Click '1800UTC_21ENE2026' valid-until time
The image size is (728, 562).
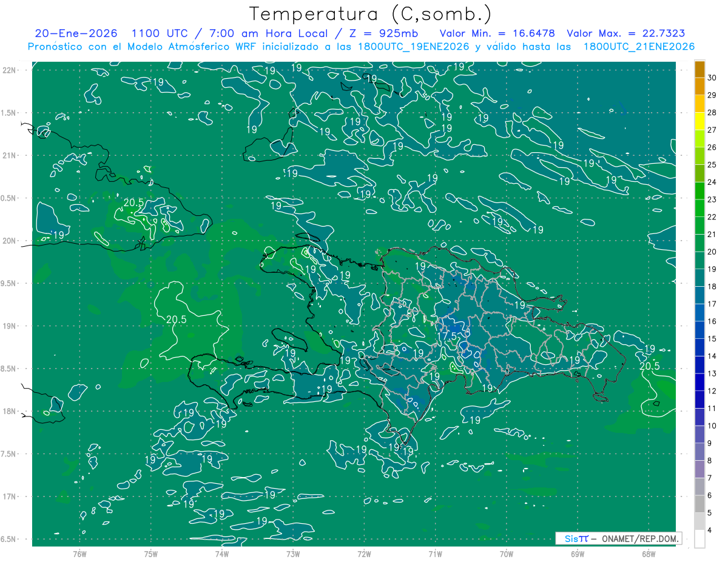point(639,47)
